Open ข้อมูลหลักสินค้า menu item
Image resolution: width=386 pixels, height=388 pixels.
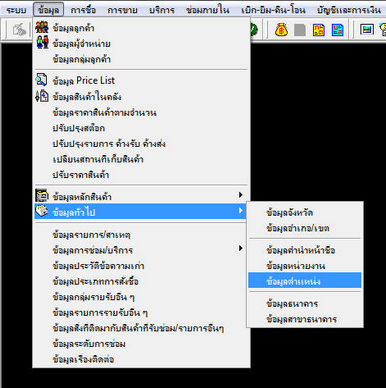(x=141, y=196)
